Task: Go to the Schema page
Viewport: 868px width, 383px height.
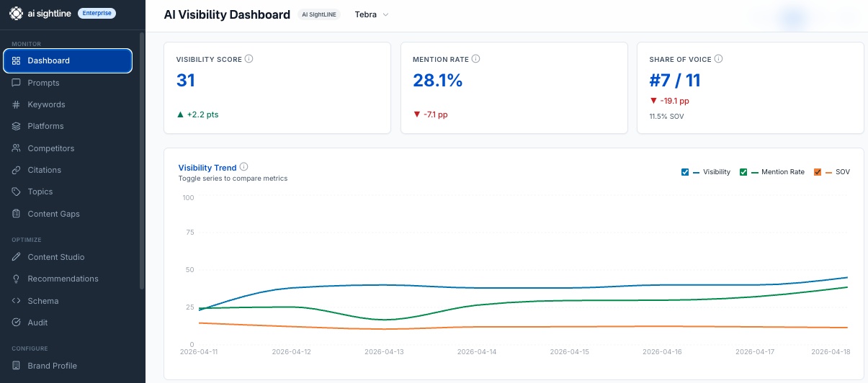Action: pos(42,301)
